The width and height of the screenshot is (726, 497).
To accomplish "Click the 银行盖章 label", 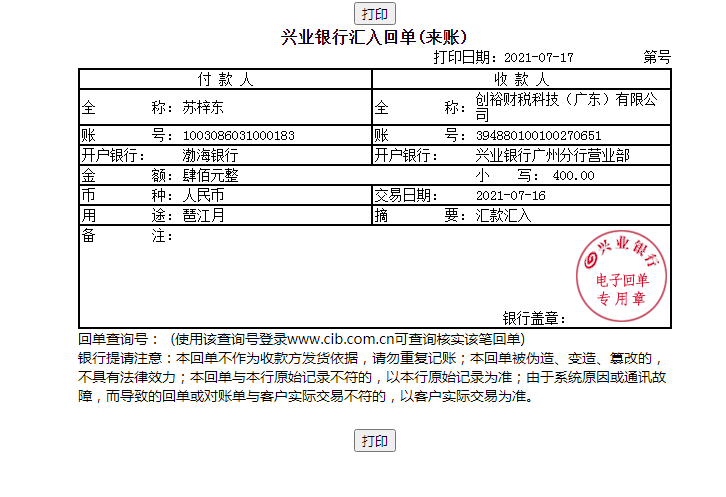I will 534,318.
